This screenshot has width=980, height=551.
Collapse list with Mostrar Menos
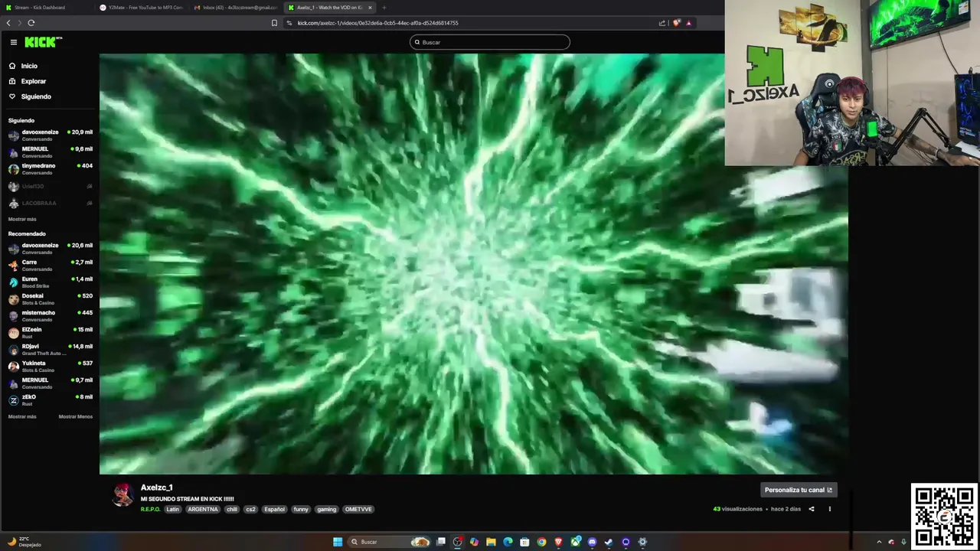pos(76,416)
